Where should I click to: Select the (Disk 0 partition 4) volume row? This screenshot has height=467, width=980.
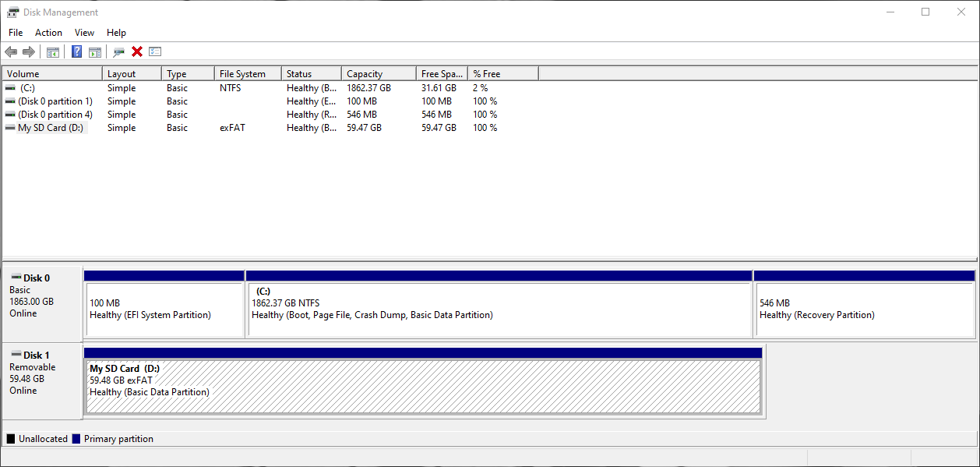[270, 115]
